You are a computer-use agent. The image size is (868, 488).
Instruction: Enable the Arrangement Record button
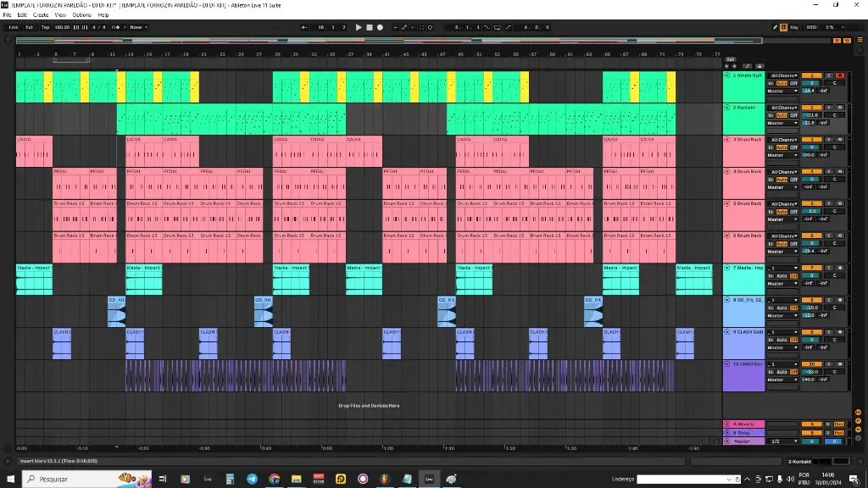[381, 27]
